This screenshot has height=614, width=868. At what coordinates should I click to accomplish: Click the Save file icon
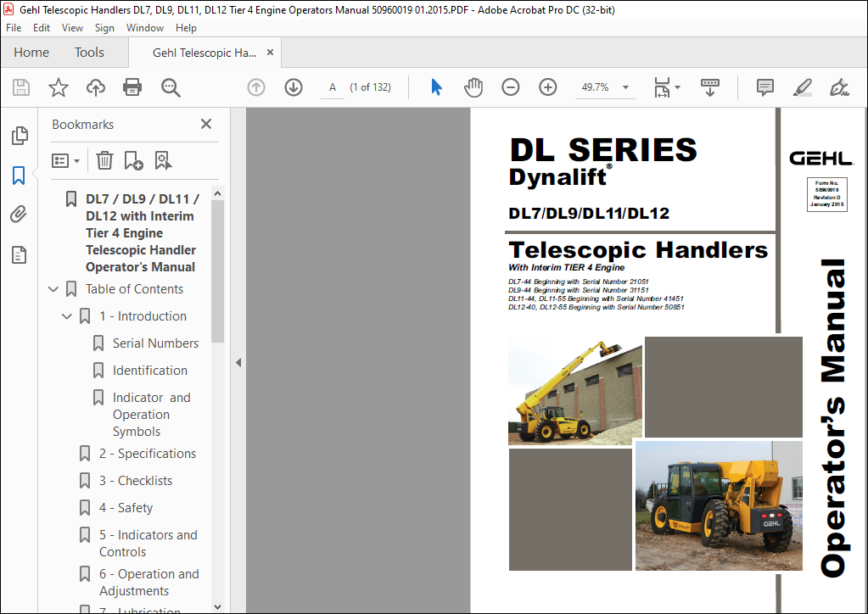[x=21, y=87]
